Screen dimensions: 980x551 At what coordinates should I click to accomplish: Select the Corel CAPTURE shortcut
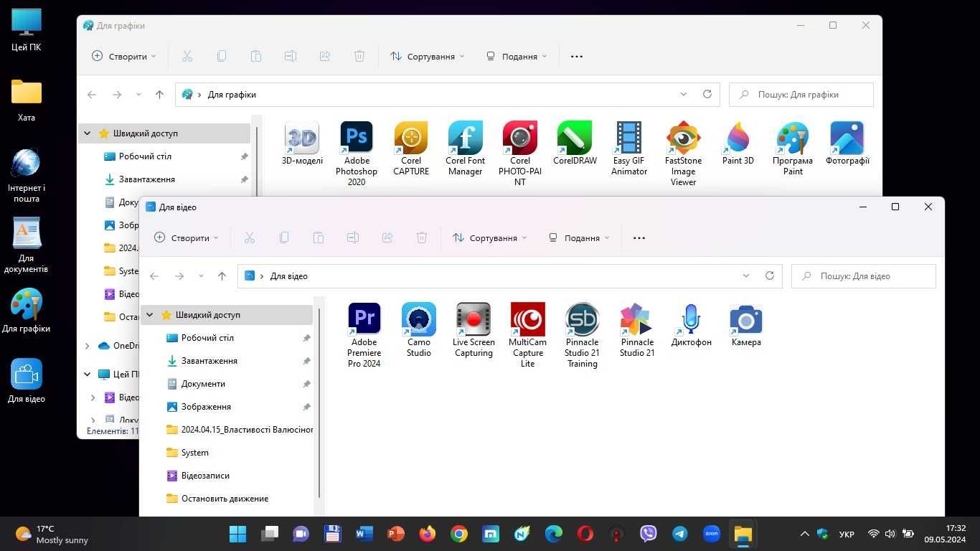pos(411,149)
